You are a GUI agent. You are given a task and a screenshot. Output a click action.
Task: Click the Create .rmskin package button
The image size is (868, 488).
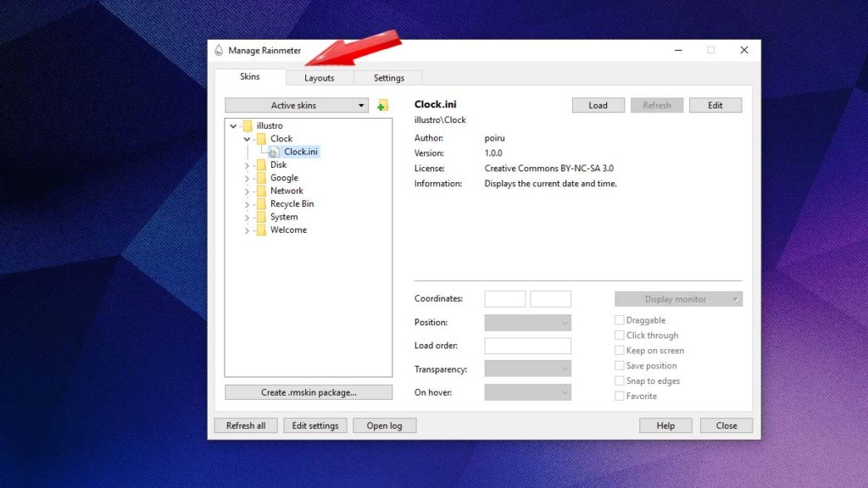pyautogui.click(x=309, y=392)
